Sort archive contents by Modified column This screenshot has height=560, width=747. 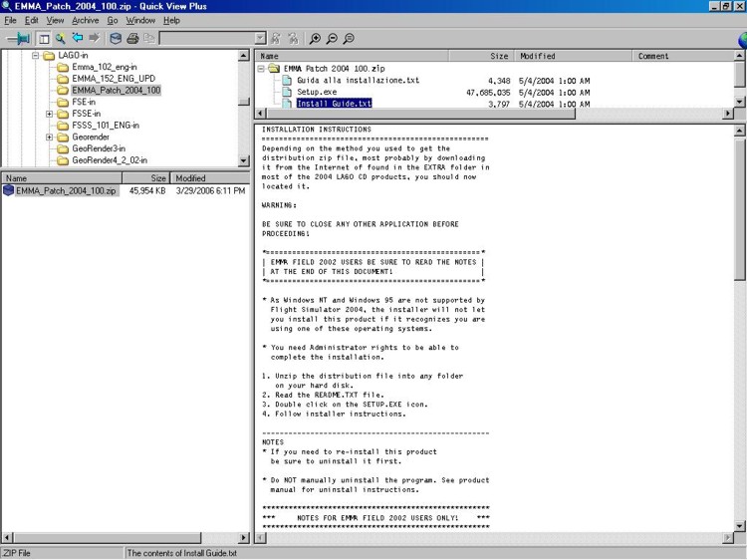click(x=573, y=56)
